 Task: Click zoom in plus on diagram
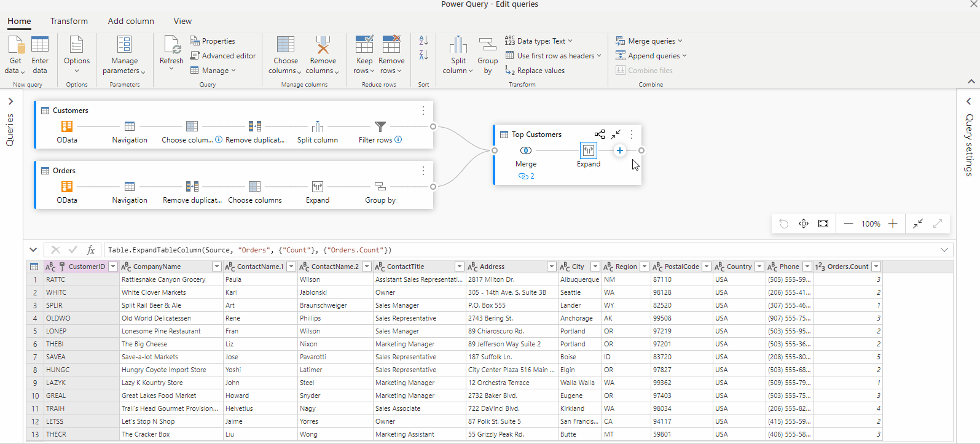point(893,224)
